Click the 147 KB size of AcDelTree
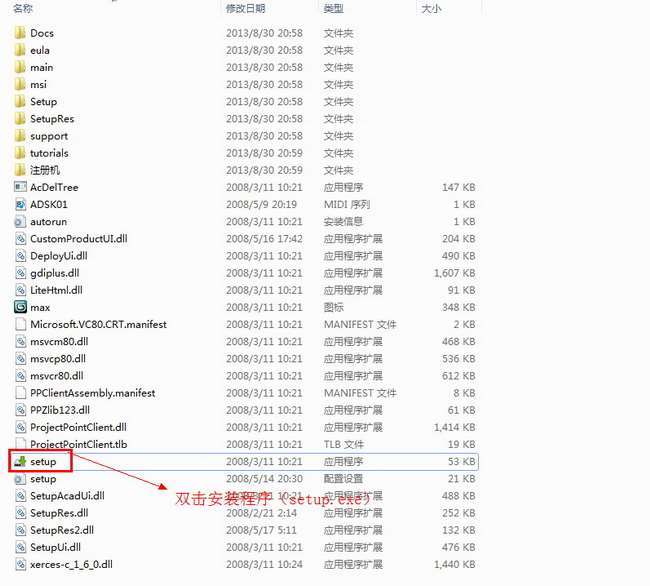Viewport: 650px width, 586px height. tap(458, 187)
